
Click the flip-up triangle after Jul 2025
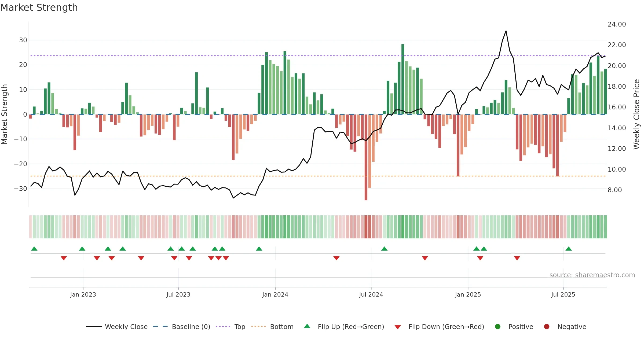(569, 249)
